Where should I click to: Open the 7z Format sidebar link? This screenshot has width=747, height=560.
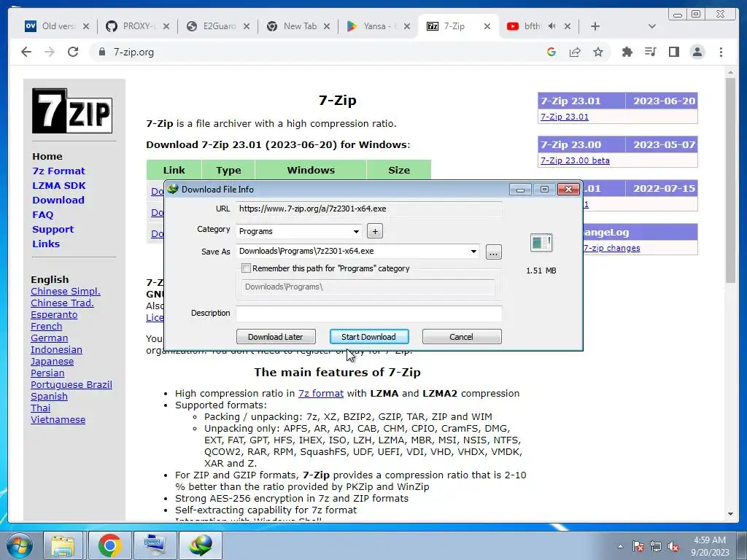pyautogui.click(x=58, y=171)
